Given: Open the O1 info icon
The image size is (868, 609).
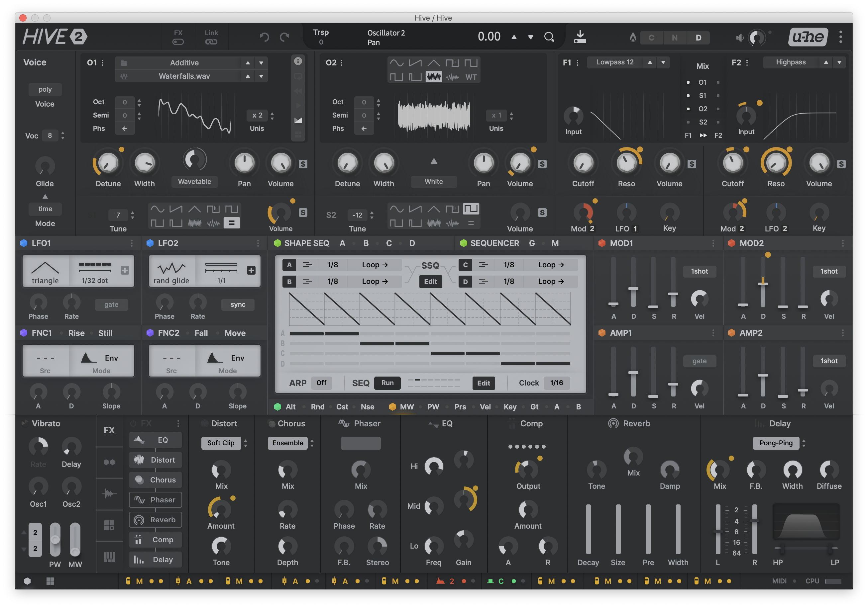Looking at the screenshot, I should click(x=298, y=61).
